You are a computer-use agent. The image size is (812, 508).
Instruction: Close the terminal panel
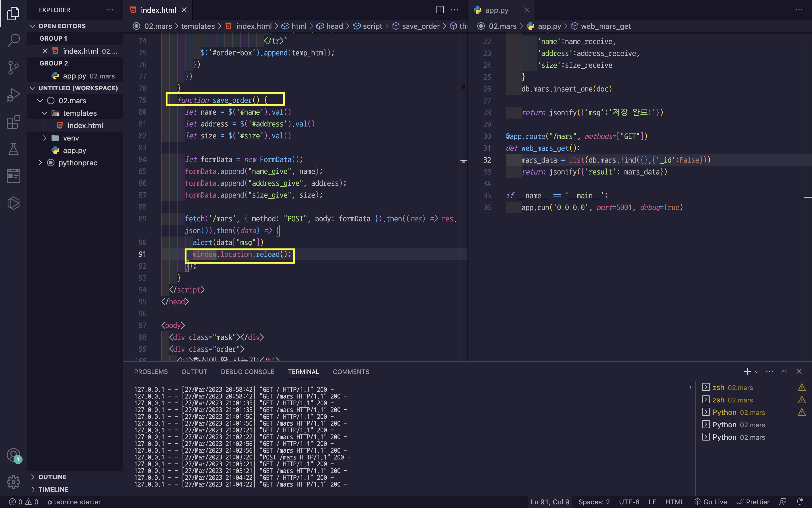[x=799, y=371]
